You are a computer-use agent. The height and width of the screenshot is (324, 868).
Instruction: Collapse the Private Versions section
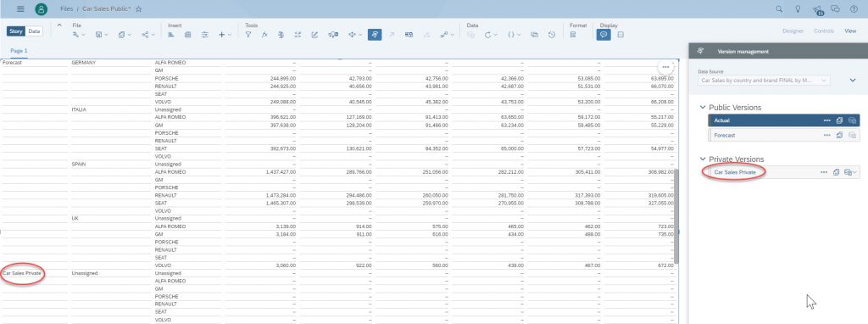[703, 159]
